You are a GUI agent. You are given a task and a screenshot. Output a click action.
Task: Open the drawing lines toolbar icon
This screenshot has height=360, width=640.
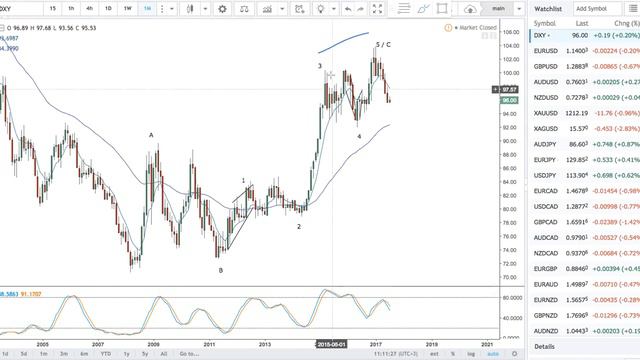(x=404, y=9)
